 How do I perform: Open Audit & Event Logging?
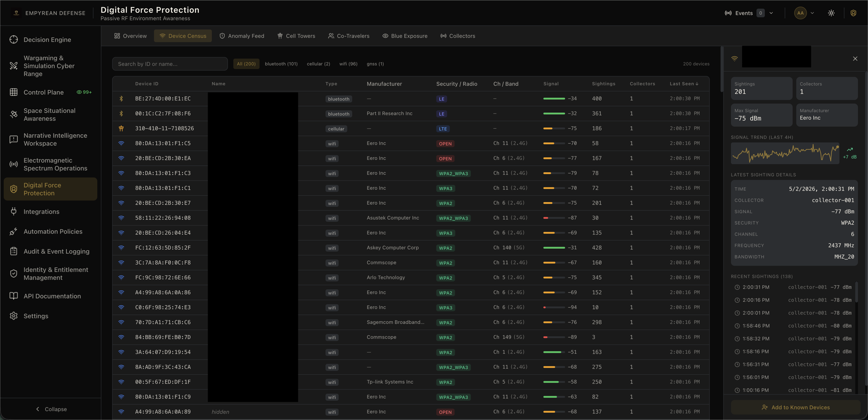pos(50,251)
